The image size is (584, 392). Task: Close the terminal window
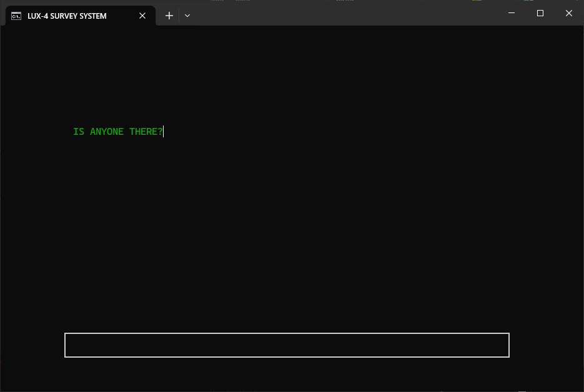coord(569,13)
